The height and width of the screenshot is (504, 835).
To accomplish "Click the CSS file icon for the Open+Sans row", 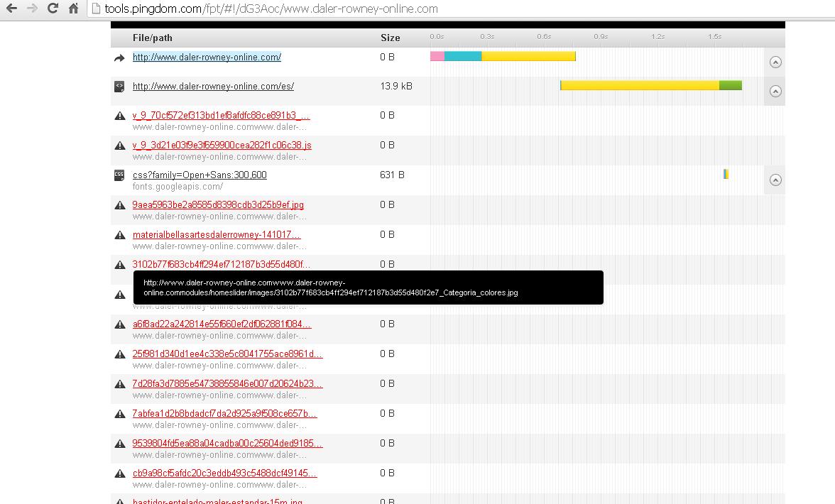I will [x=119, y=175].
